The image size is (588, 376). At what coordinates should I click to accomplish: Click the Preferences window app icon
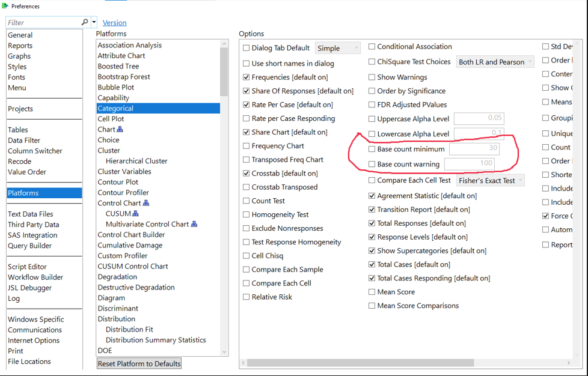click(x=5, y=6)
